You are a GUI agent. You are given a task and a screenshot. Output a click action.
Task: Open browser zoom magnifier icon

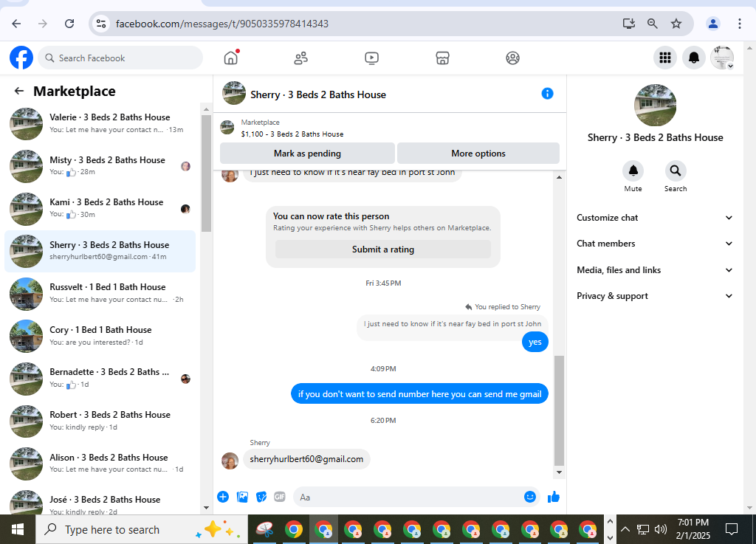pyautogui.click(x=653, y=24)
